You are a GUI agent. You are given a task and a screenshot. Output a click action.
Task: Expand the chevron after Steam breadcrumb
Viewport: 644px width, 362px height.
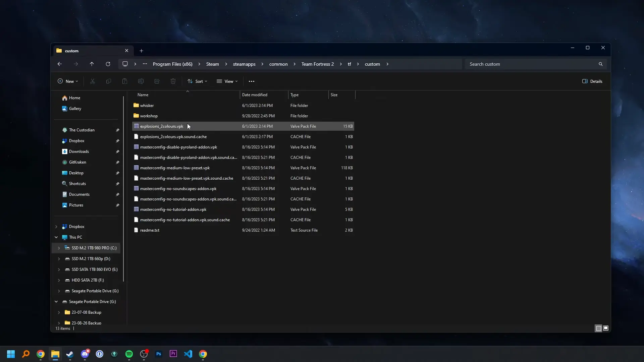[x=226, y=64]
